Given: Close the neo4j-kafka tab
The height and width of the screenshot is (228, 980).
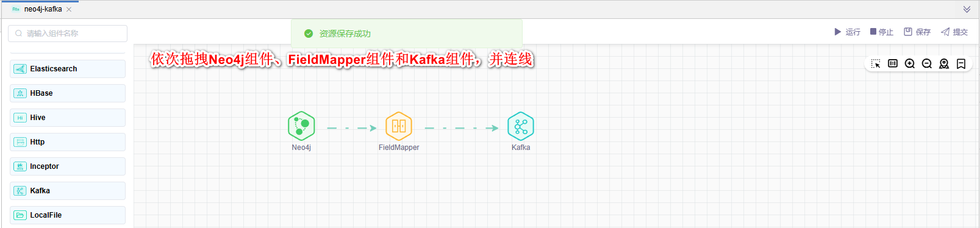Looking at the screenshot, I should (x=69, y=9).
